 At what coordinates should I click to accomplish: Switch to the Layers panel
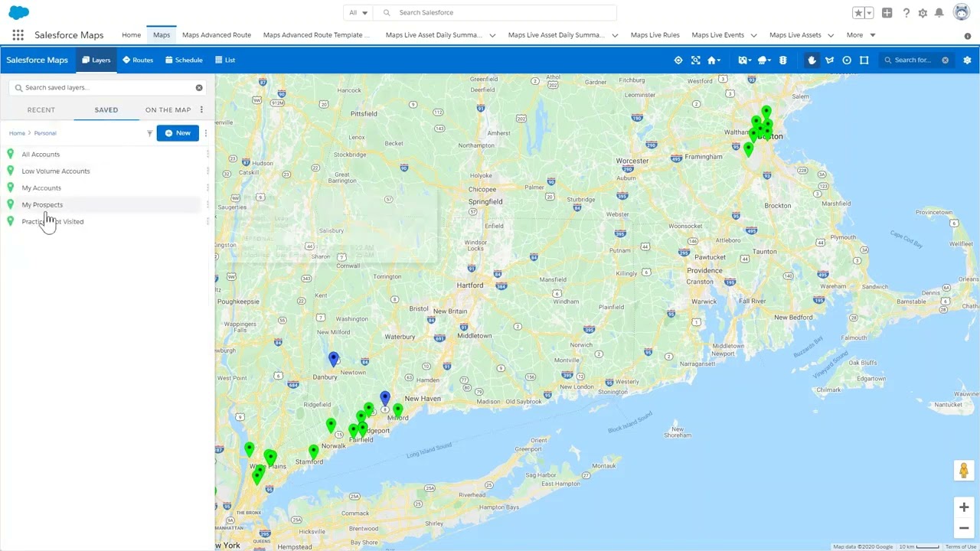[96, 60]
